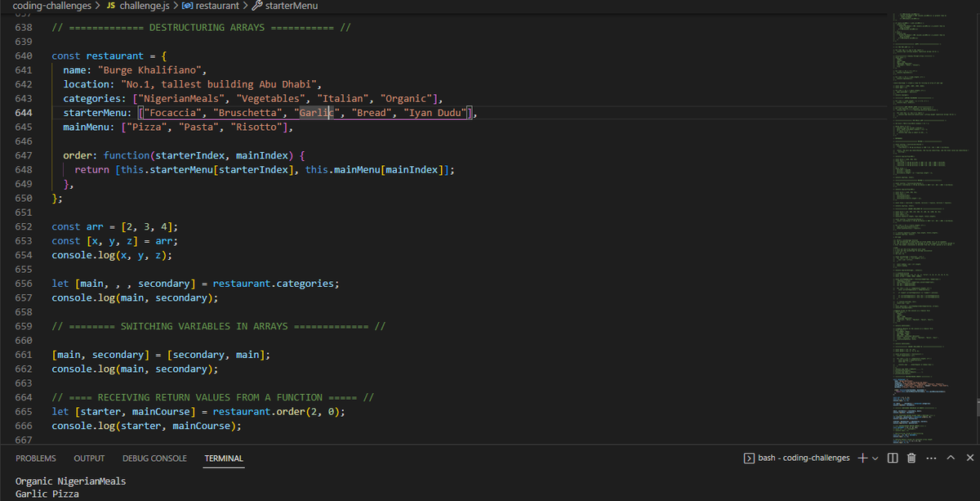Click line number 665 in gutter
This screenshot has height=501, width=980.
click(x=24, y=412)
